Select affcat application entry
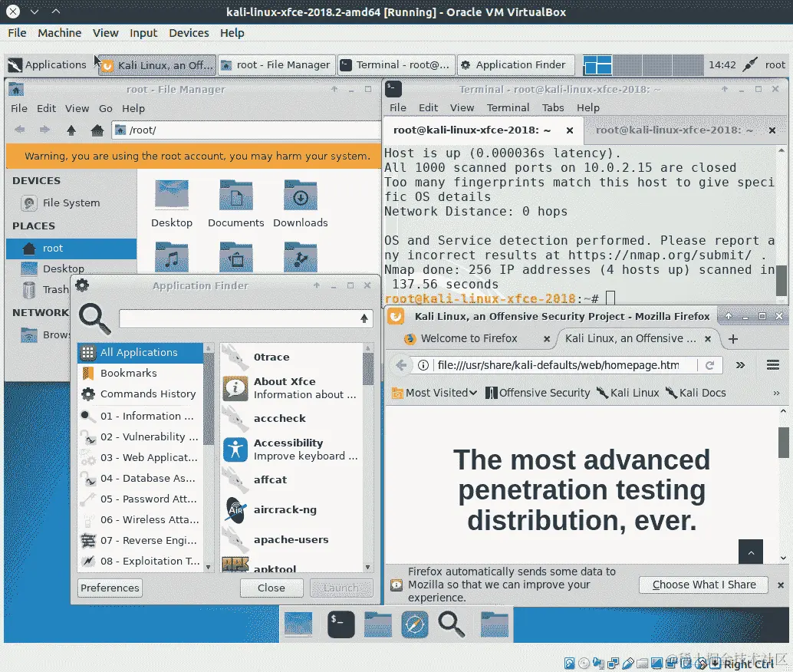The image size is (793, 672). pyautogui.click(x=291, y=479)
